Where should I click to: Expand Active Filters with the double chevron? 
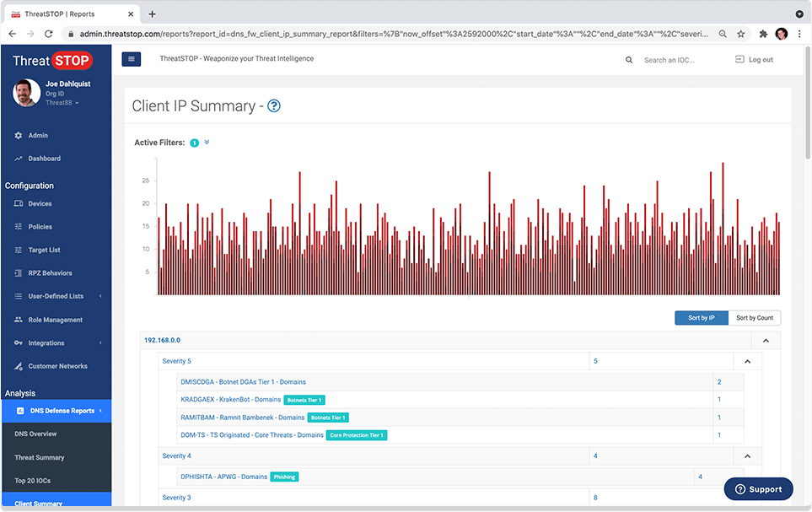click(207, 142)
